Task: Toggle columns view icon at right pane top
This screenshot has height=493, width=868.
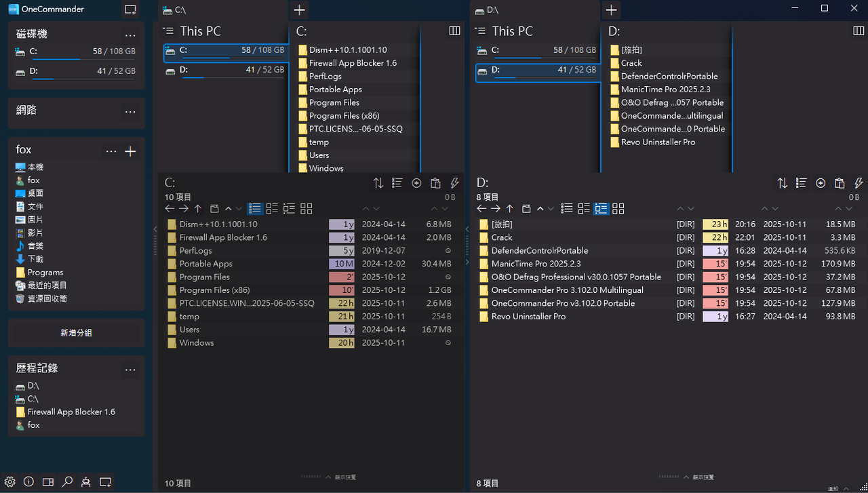Action: pyautogui.click(x=859, y=31)
